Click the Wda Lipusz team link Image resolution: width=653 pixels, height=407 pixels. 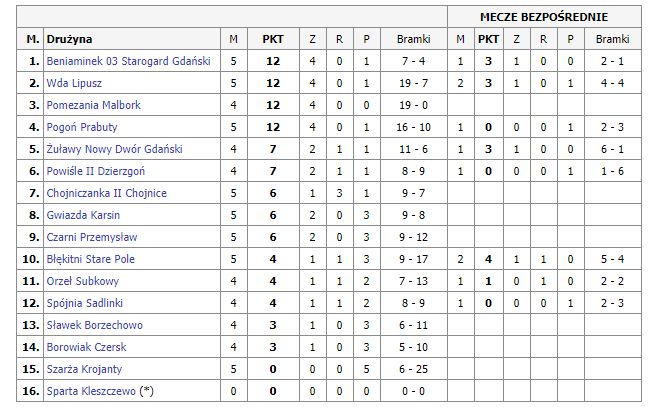pos(74,83)
